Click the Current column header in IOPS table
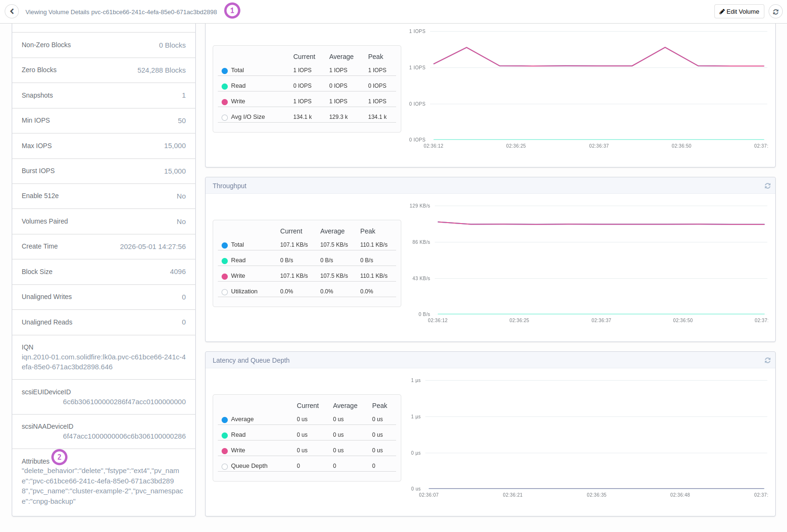Viewport: 787px width, 532px height. [x=304, y=57]
